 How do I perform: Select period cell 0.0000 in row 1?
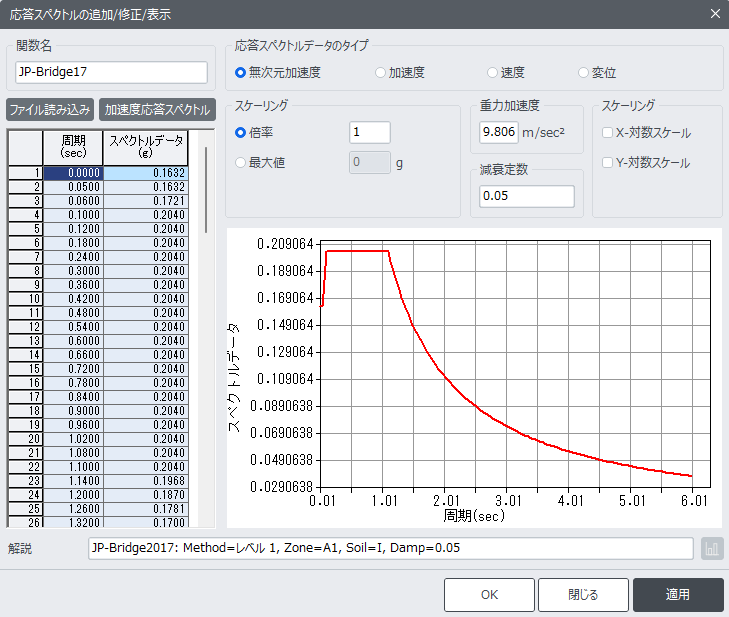[x=73, y=173]
